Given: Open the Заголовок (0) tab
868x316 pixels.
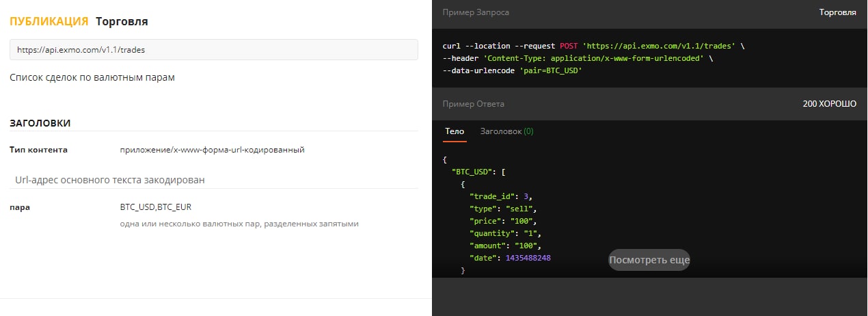Looking at the screenshot, I should [x=507, y=131].
